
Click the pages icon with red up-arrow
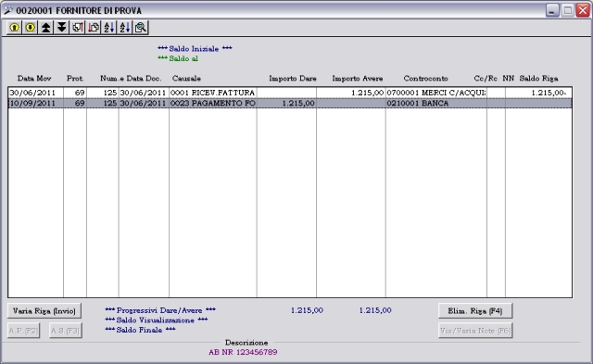tap(78, 28)
